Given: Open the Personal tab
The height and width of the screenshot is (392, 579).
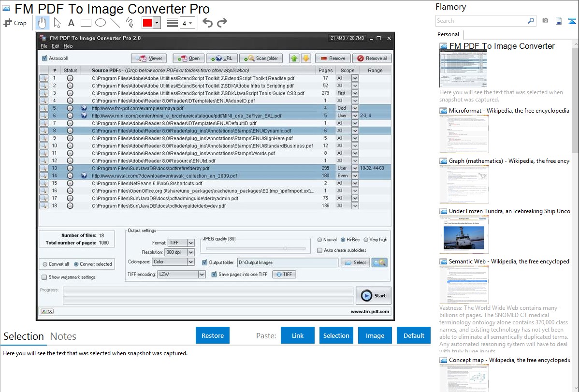Looking at the screenshot, I should point(449,34).
